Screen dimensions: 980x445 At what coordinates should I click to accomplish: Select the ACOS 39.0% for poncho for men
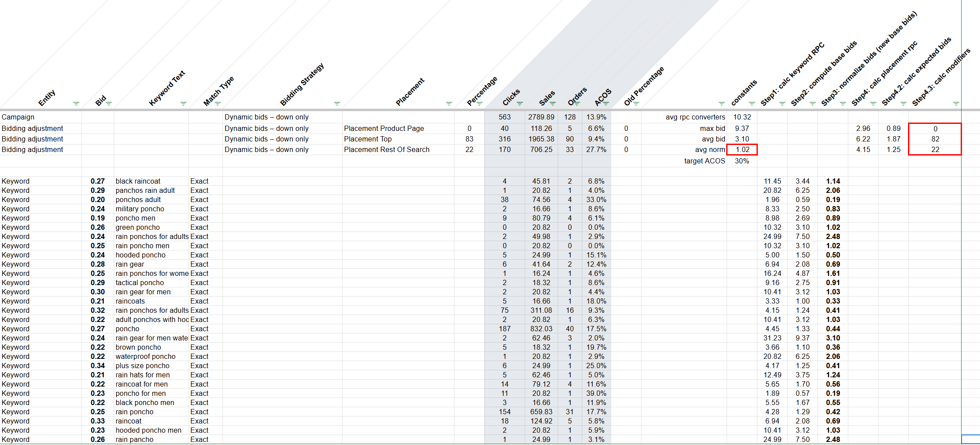click(596, 393)
